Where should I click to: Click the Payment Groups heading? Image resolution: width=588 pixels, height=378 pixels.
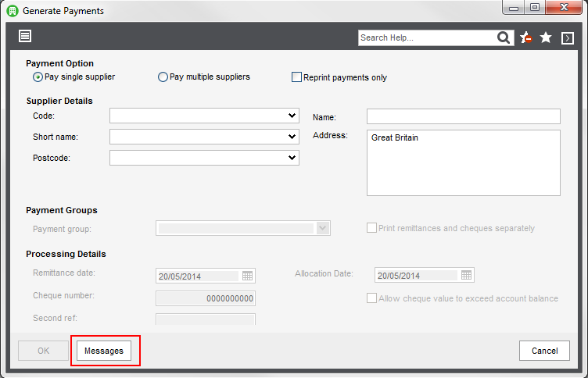click(x=62, y=210)
